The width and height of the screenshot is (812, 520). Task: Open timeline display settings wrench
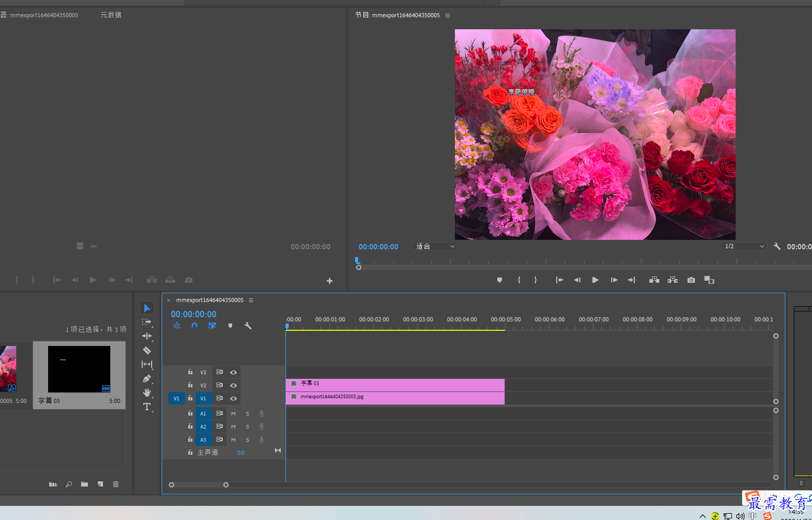tap(248, 326)
